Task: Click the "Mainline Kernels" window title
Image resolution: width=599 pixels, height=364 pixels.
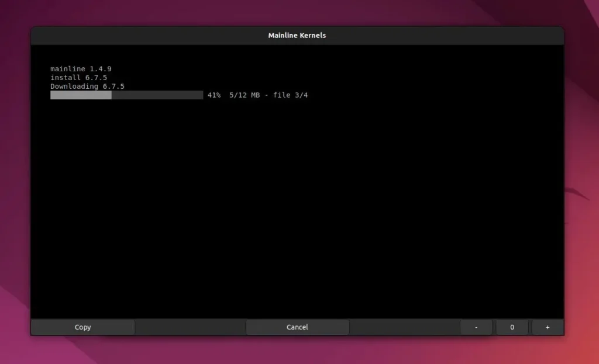Action: 297,35
